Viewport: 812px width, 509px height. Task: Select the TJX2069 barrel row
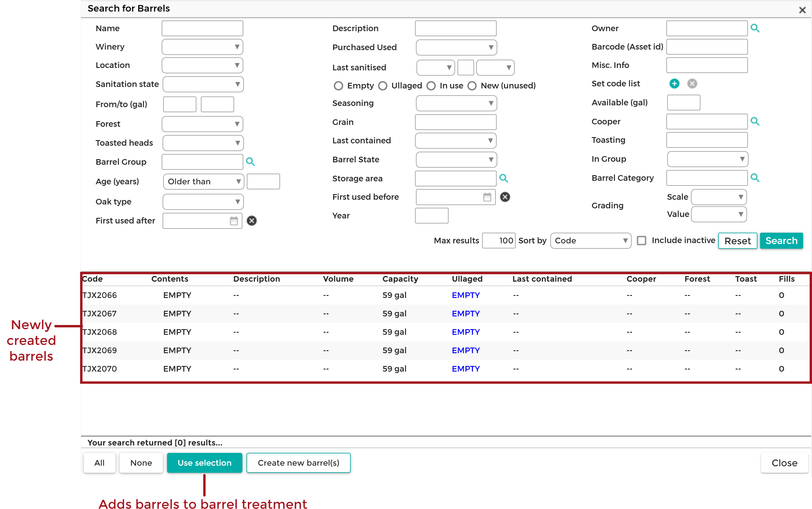[446, 351]
